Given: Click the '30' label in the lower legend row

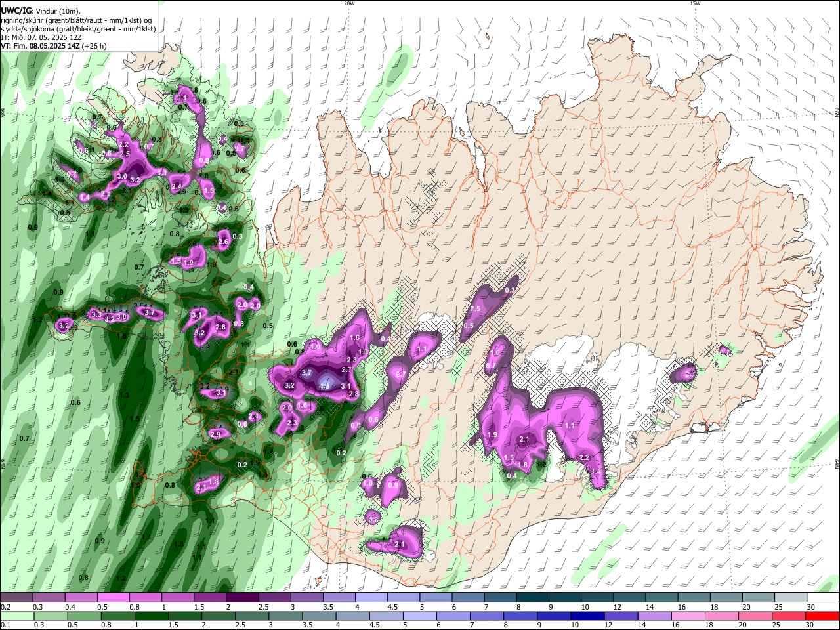Looking at the screenshot, I should pos(810,625).
